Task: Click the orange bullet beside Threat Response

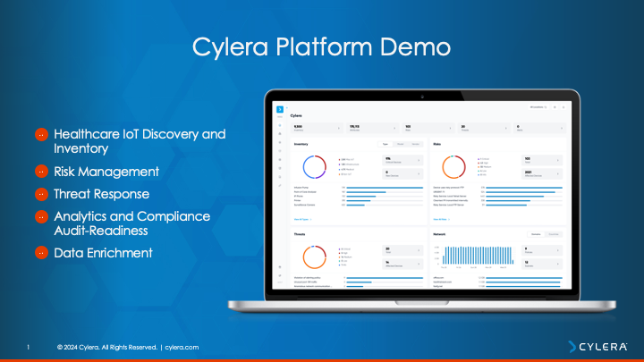Action: pyautogui.click(x=41, y=194)
